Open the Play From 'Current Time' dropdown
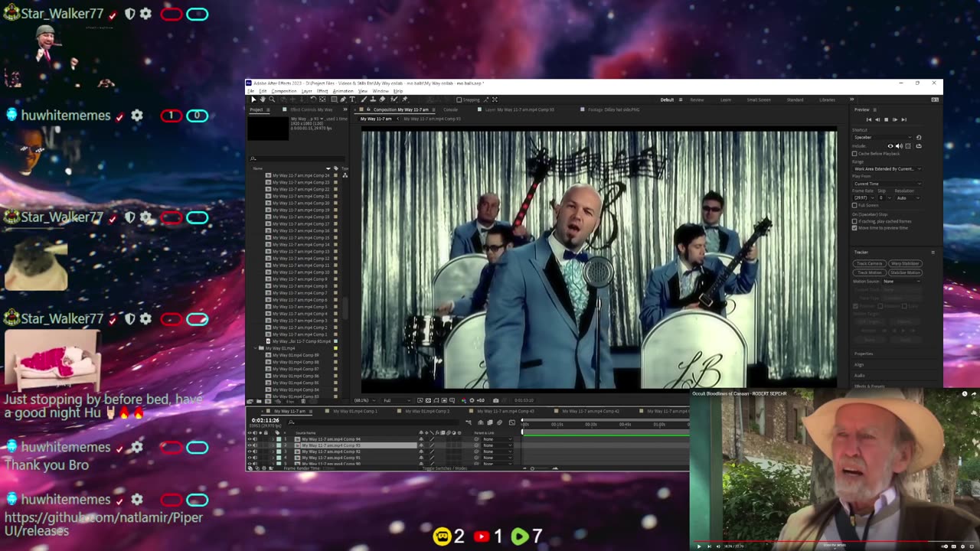 coord(887,184)
